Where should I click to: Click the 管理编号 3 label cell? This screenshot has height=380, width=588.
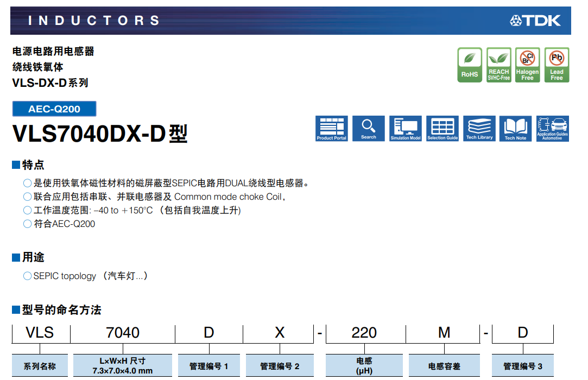tap(523, 366)
